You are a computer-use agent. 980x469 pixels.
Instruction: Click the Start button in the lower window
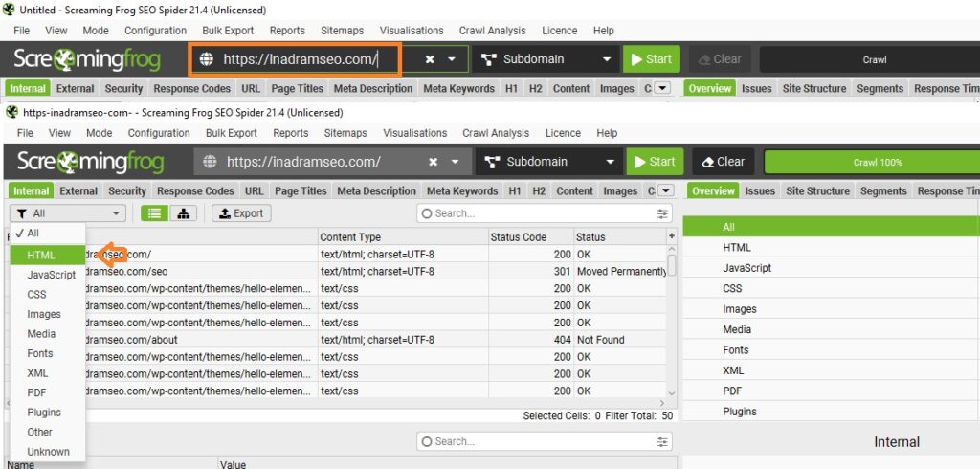655,162
